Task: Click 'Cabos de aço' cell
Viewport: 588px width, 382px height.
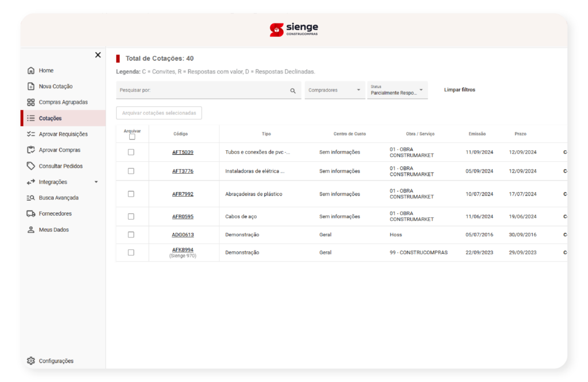Action: 241,216
